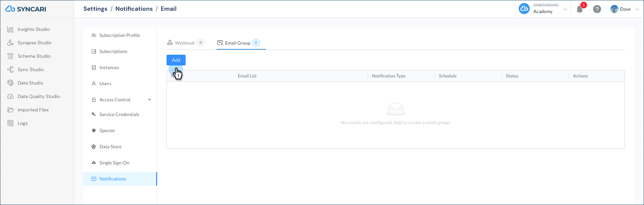Open Logs icon in sidebar
This screenshot has height=205, width=644.
click(x=10, y=123)
